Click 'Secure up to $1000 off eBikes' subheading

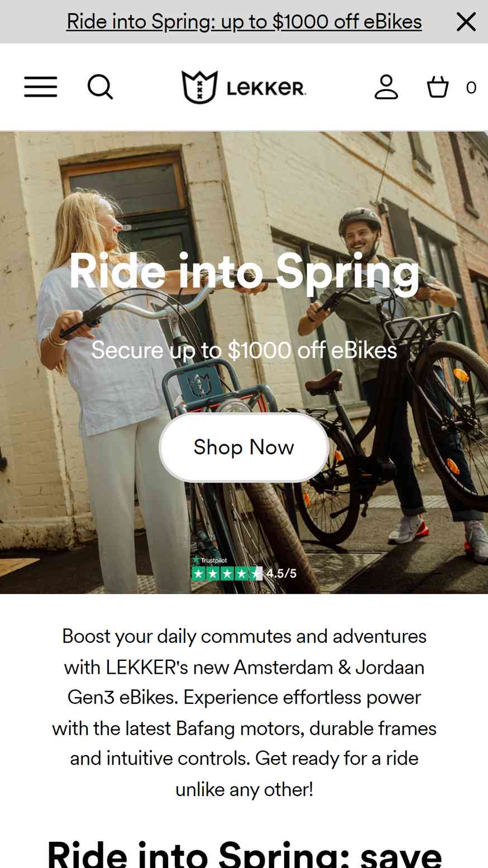coord(244,350)
